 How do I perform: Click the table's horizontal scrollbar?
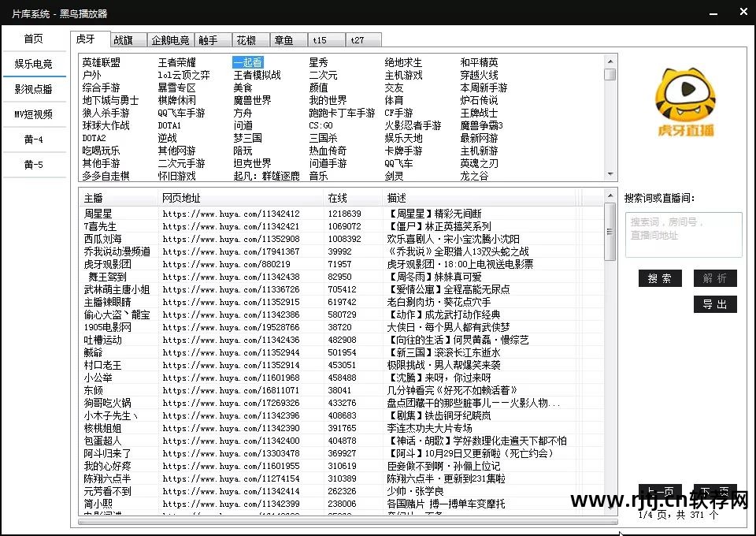click(347, 522)
